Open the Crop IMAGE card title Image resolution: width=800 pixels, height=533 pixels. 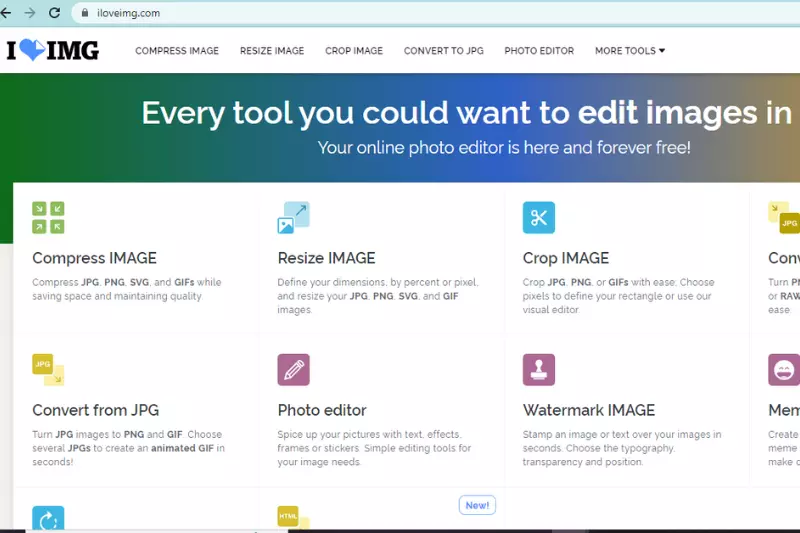coord(566,258)
